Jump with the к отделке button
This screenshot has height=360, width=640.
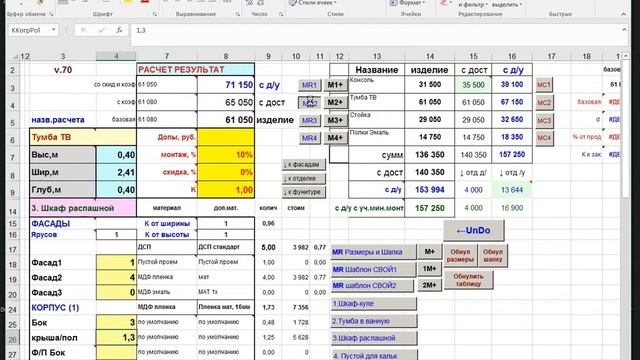pyautogui.click(x=304, y=178)
